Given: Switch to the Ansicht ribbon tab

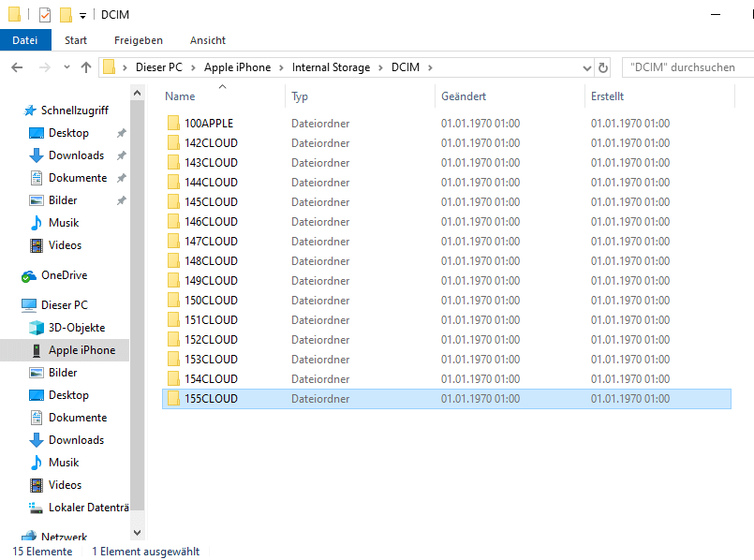Looking at the screenshot, I should tap(208, 40).
